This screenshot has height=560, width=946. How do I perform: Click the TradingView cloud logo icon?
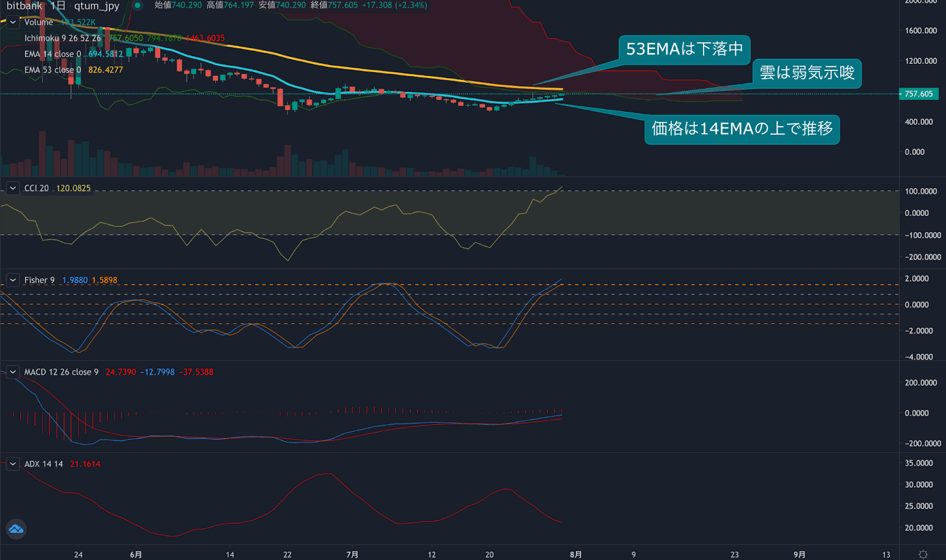point(16,529)
